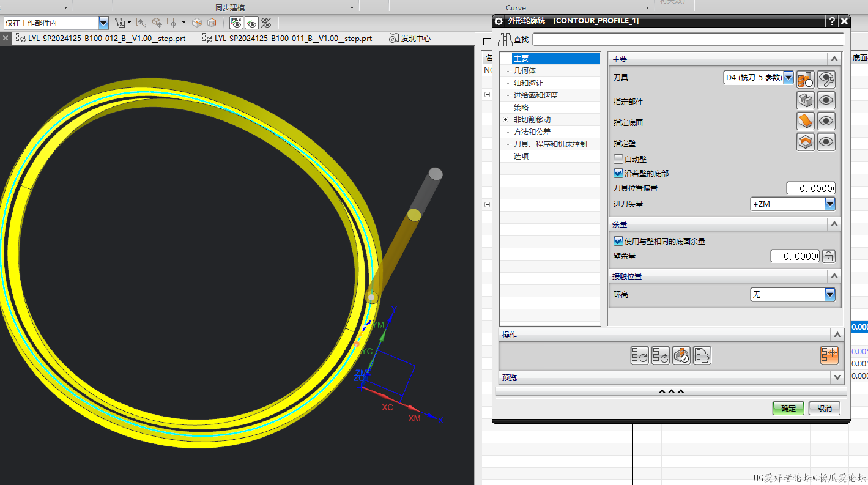The width and height of the screenshot is (868, 485).
Task: Click the binoculars 查找 icon
Action: tap(505, 40)
